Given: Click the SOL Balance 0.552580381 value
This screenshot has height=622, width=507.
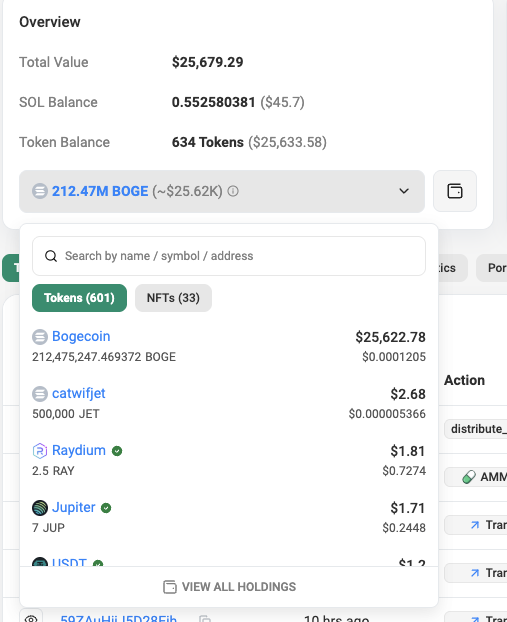Looking at the screenshot, I should [x=213, y=102].
